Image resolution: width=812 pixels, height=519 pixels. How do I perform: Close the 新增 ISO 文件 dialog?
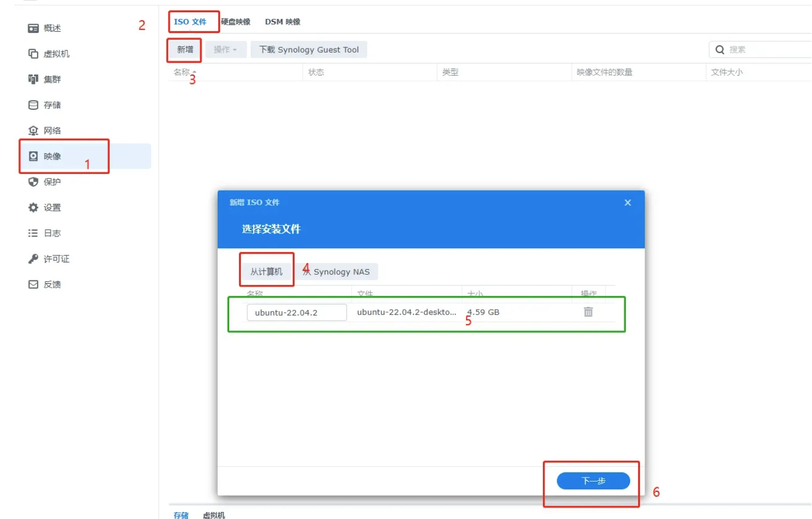click(627, 203)
